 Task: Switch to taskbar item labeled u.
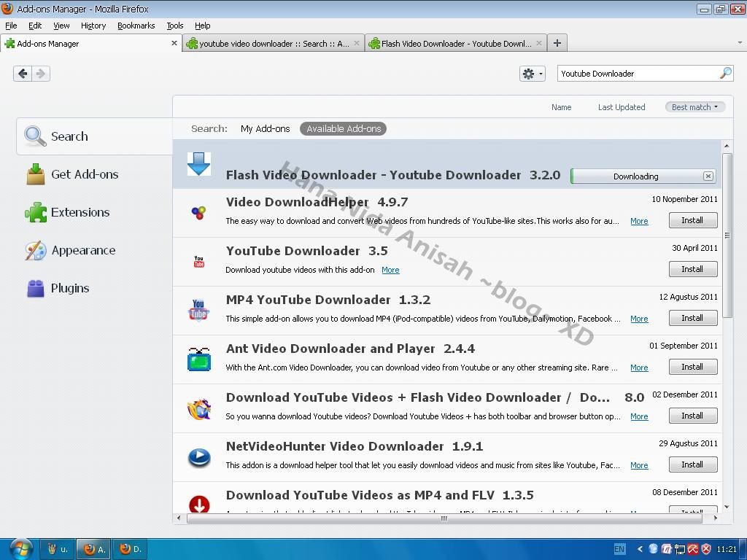(57, 549)
